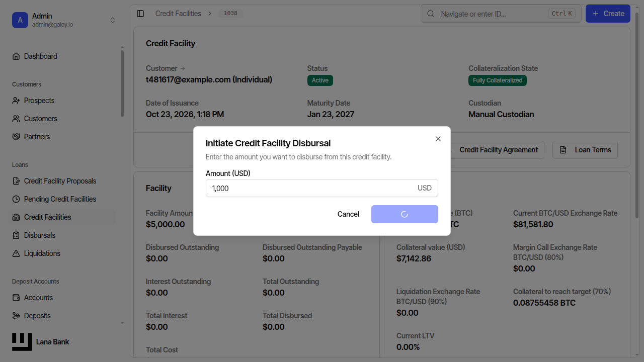The width and height of the screenshot is (644, 362).
Task: Click the loading submit button
Action: point(405,214)
